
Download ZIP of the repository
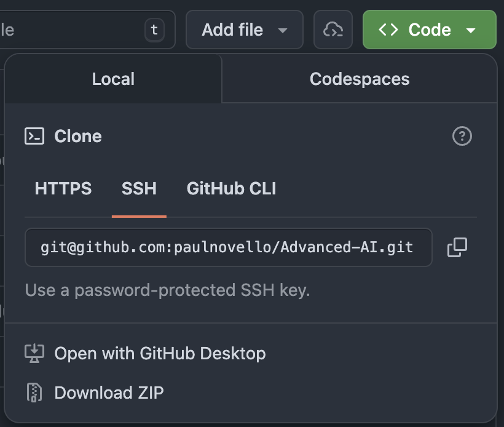pos(109,393)
